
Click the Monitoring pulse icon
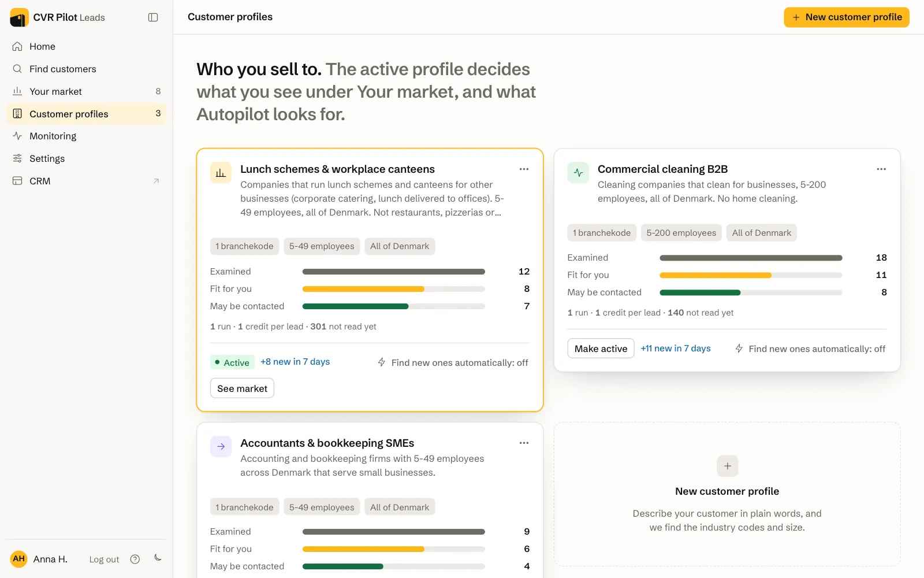[x=17, y=136]
